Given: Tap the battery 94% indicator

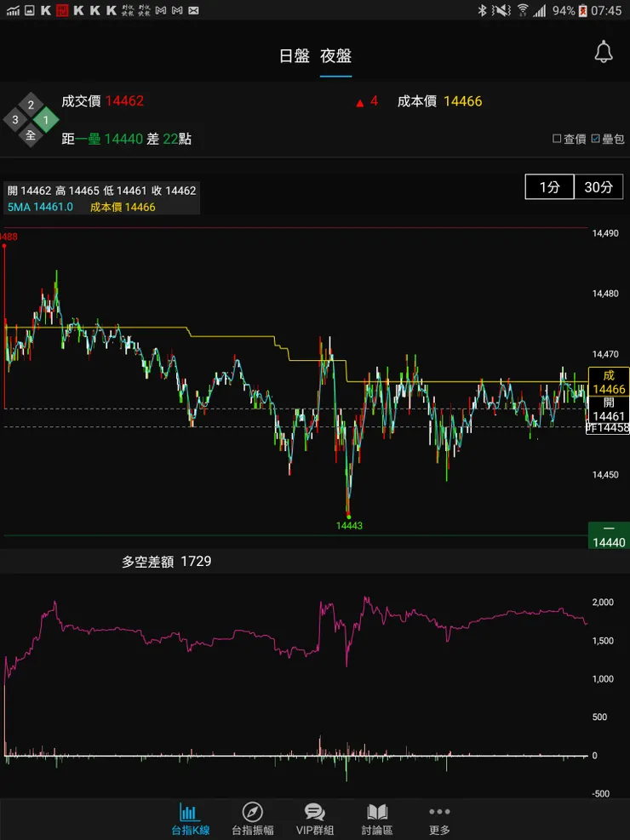Looking at the screenshot, I should coord(571,10).
